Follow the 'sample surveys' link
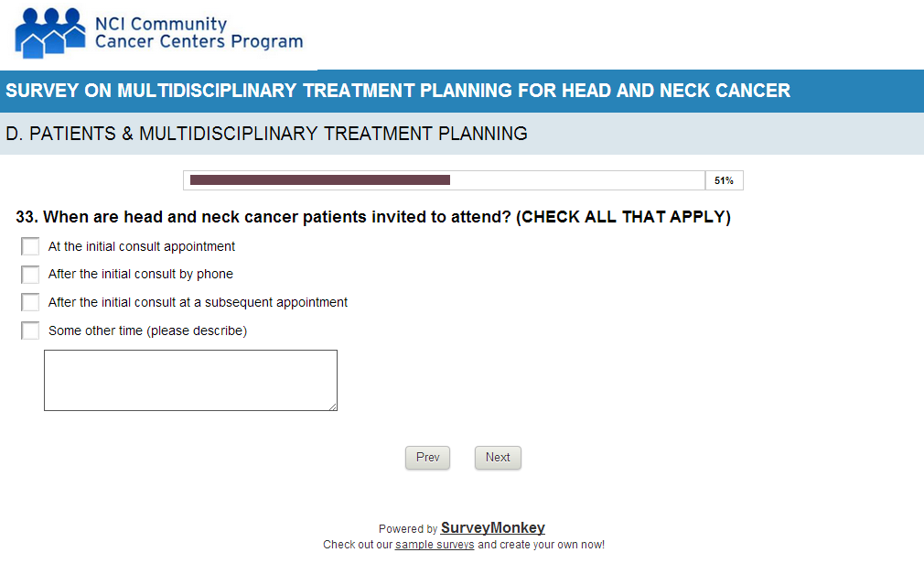Image resolution: width=924 pixels, height=585 pixels. coord(435,545)
